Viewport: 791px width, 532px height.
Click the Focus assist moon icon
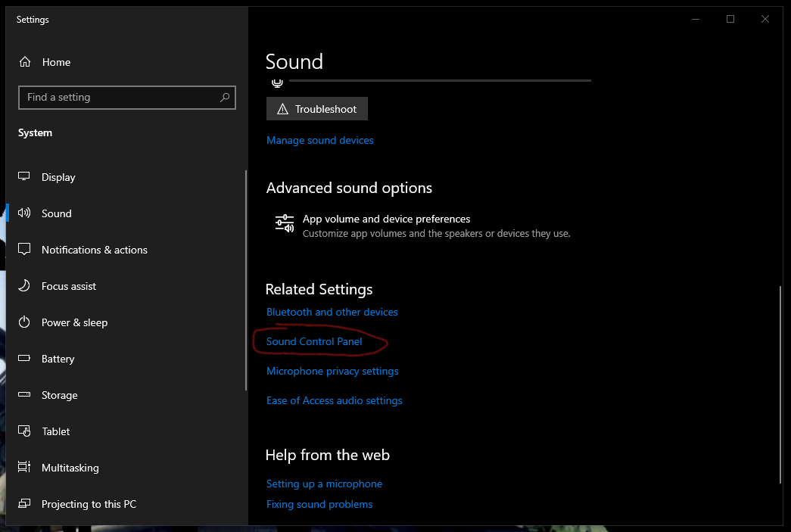point(24,286)
